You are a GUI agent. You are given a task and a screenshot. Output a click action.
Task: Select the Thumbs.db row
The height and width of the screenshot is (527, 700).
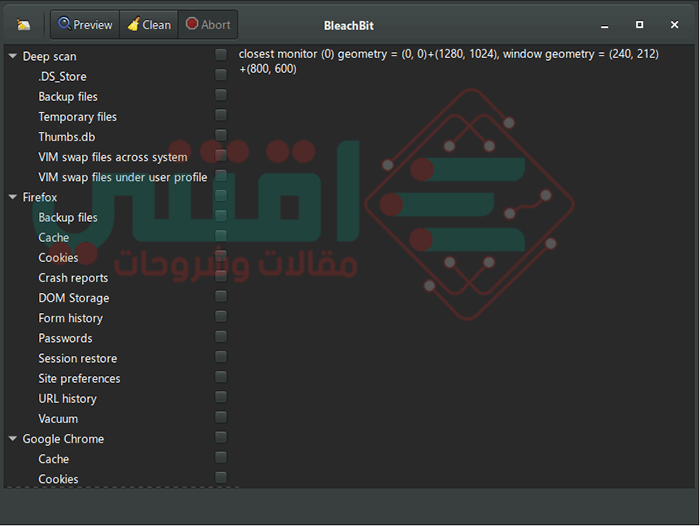pos(67,137)
